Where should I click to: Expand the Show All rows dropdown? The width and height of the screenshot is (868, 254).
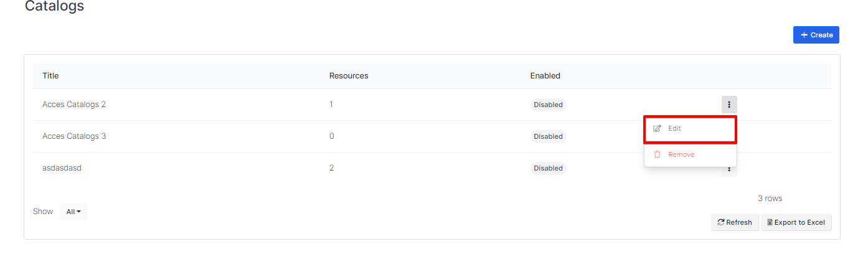[x=73, y=212]
